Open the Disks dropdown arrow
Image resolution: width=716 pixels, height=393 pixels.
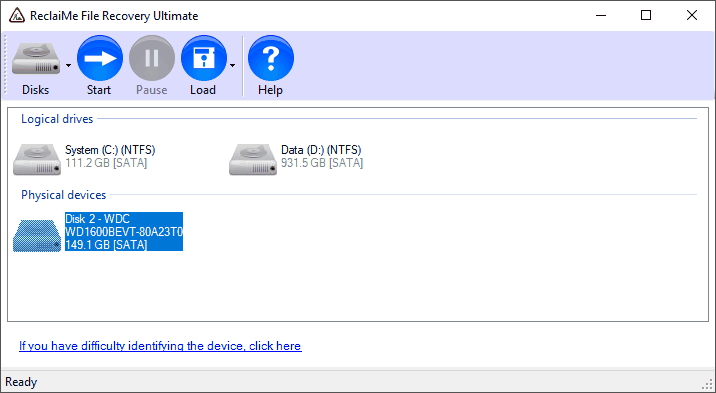coord(68,66)
